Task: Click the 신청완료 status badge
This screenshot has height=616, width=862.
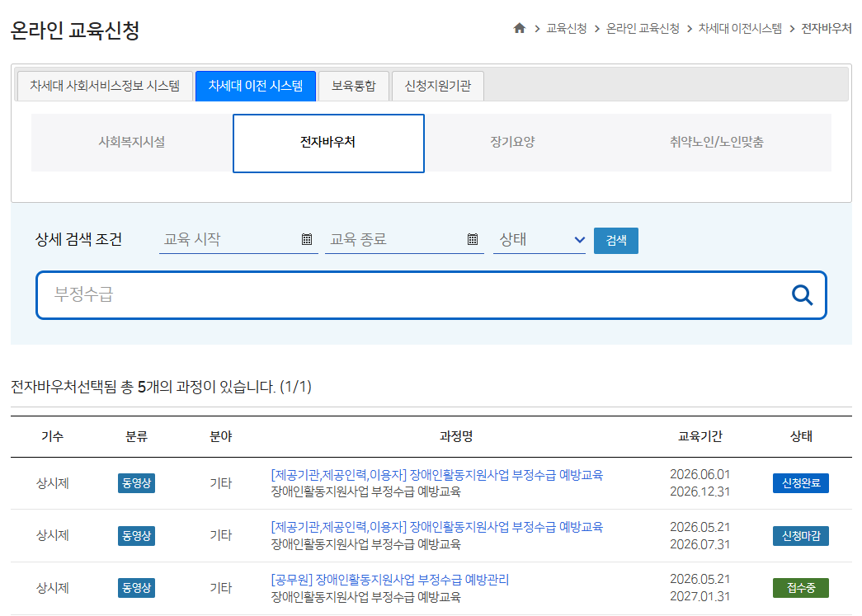Action: click(x=800, y=483)
